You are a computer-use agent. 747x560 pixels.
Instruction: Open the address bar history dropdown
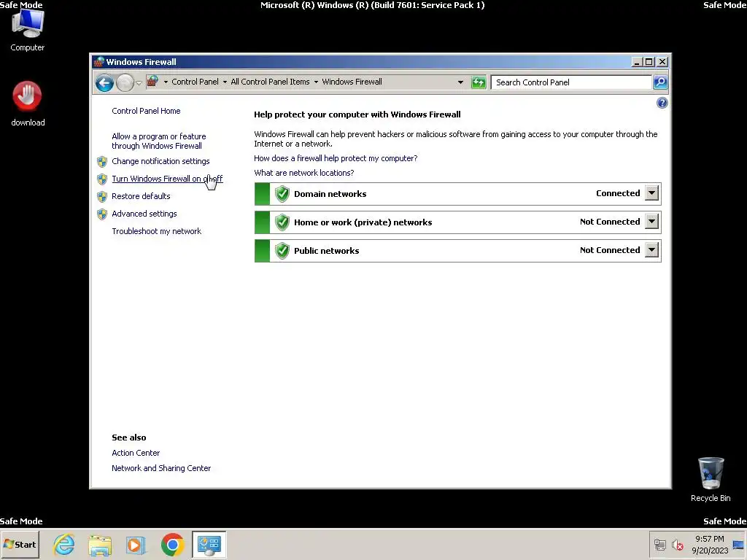[460, 82]
